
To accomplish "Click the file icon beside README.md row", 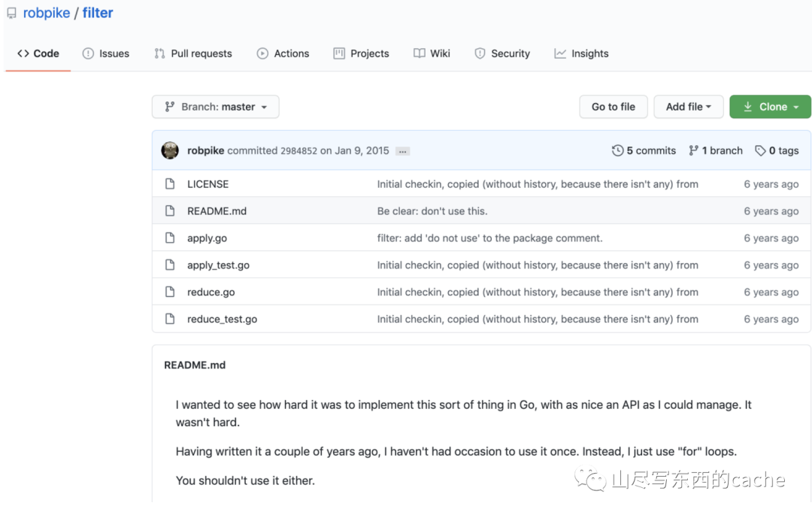I will point(170,211).
